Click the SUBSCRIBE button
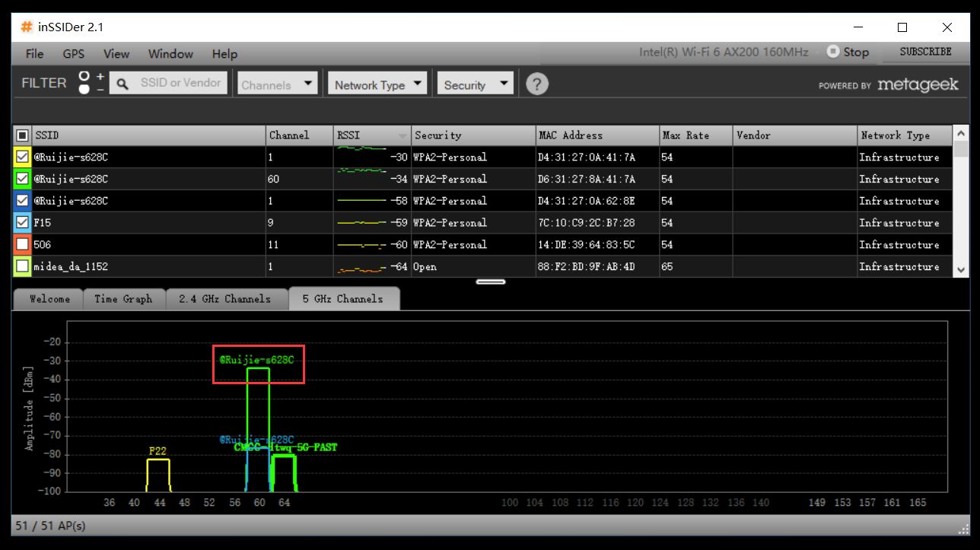This screenshot has height=550, width=980. [x=925, y=52]
